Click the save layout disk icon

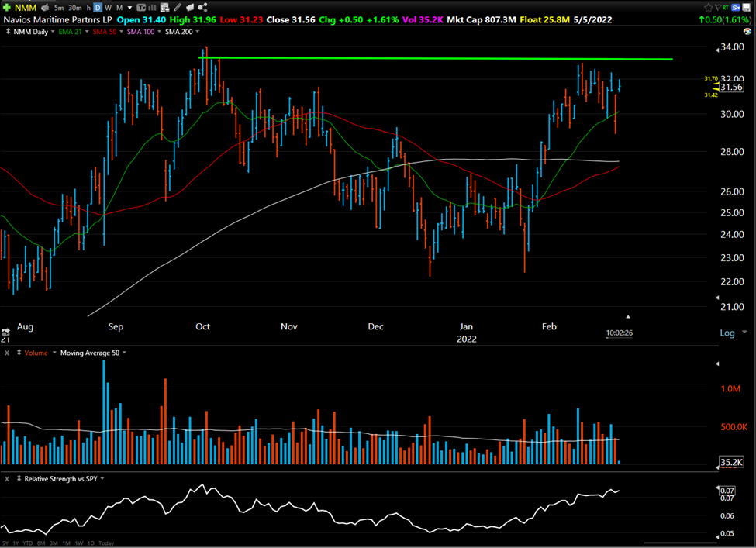[747, 7]
